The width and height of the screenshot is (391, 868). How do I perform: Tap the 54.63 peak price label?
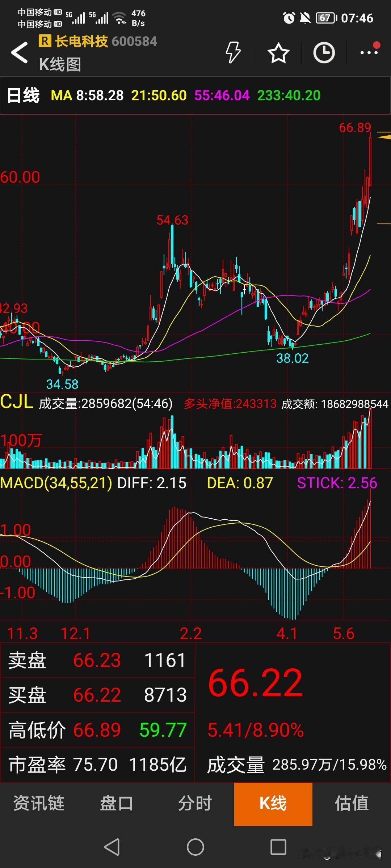pos(172,220)
